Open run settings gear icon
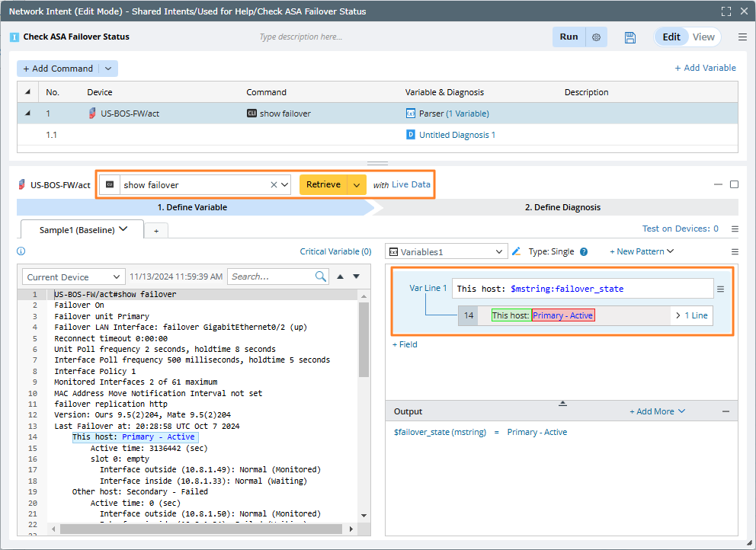The image size is (756, 550). pyautogui.click(x=597, y=37)
